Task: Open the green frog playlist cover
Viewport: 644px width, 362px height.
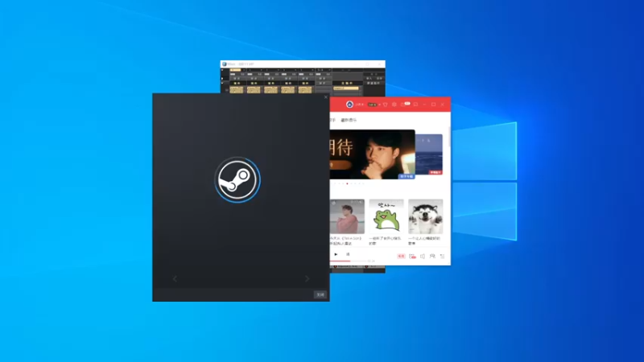Action: (x=386, y=216)
